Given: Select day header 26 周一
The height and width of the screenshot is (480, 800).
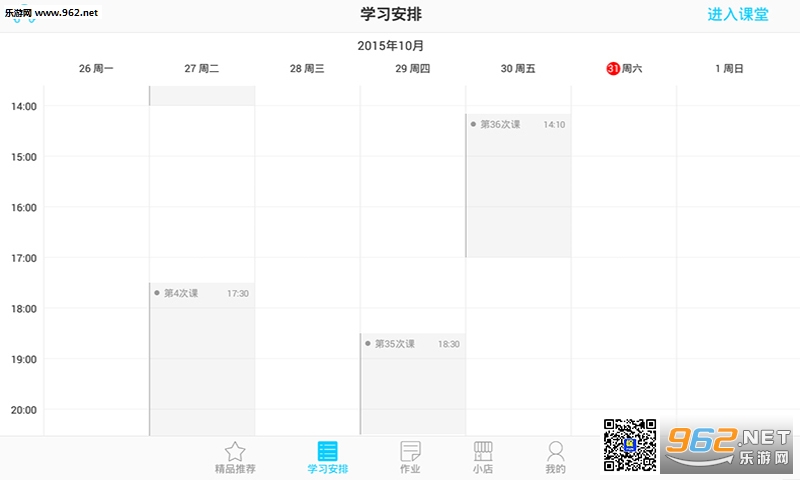Looking at the screenshot, I should coord(96,68).
